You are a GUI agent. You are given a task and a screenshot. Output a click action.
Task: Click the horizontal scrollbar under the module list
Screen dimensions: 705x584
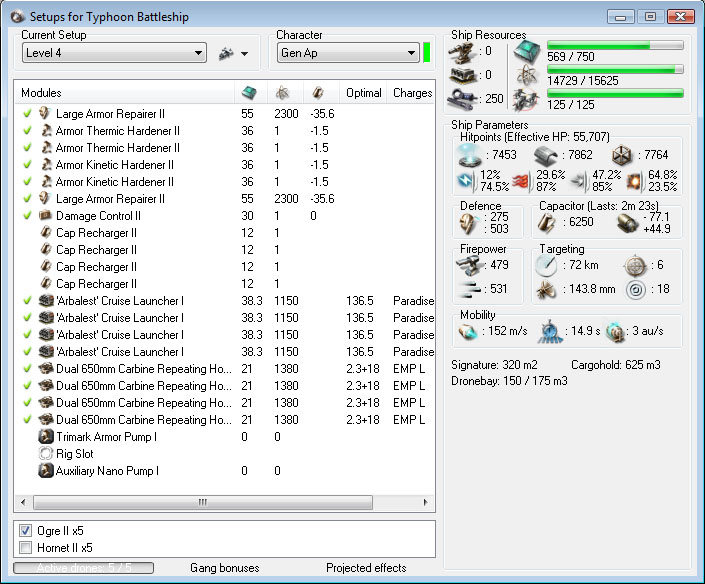202,502
